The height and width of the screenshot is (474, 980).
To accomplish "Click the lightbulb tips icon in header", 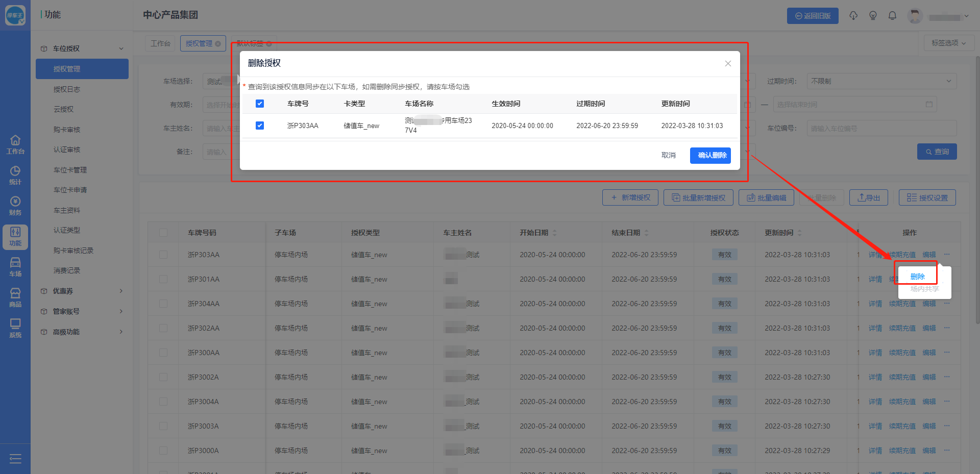I will pyautogui.click(x=873, y=16).
